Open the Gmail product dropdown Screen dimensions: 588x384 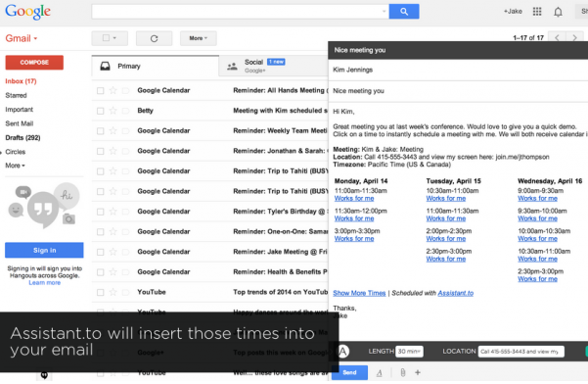[22, 38]
